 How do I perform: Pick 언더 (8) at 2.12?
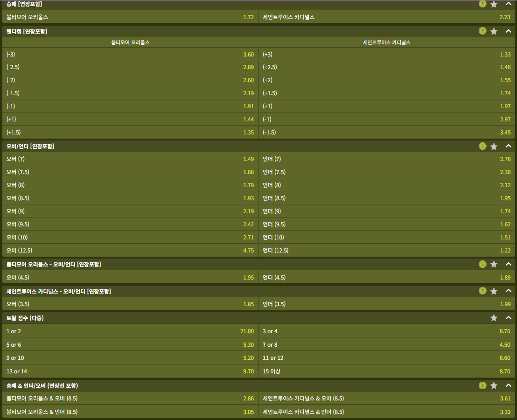click(x=387, y=185)
